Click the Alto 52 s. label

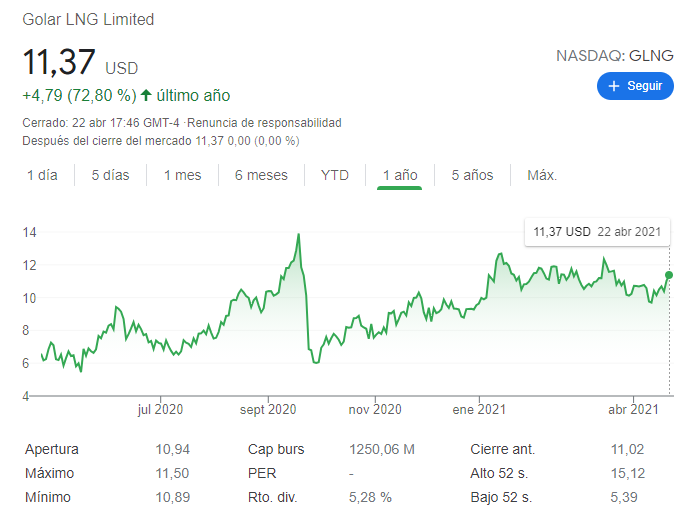click(x=499, y=473)
